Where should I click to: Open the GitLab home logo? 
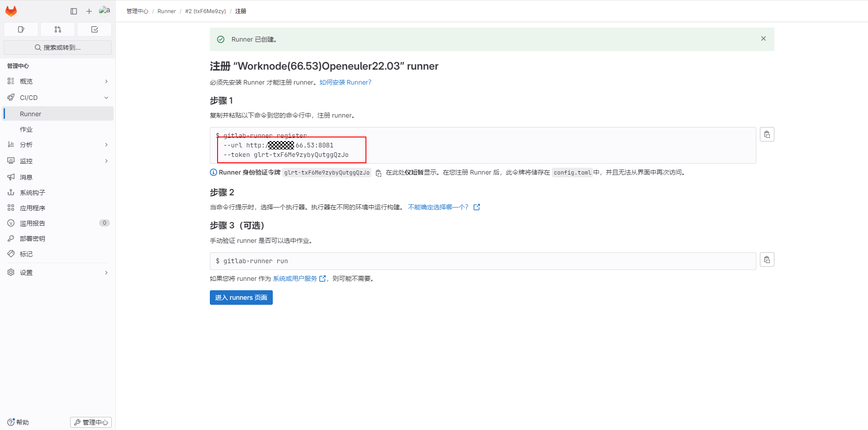[11, 11]
